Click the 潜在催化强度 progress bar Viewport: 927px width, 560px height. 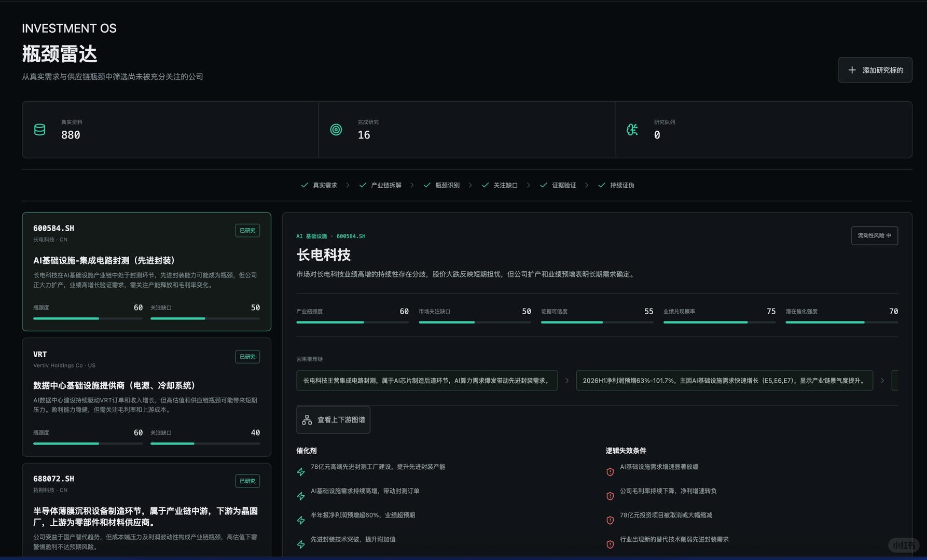[x=841, y=322]
